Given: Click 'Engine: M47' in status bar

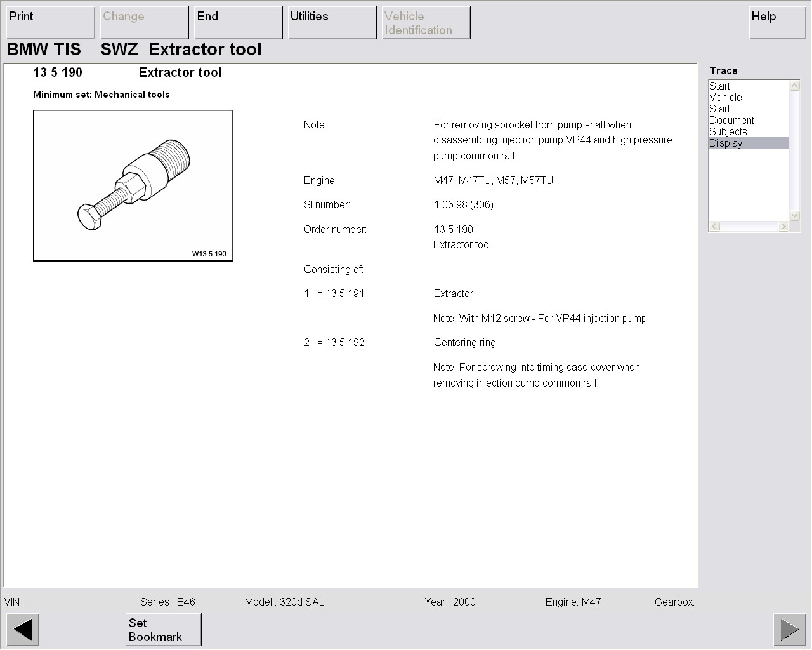Looking at the screenshot, I should tap(573, 602).
